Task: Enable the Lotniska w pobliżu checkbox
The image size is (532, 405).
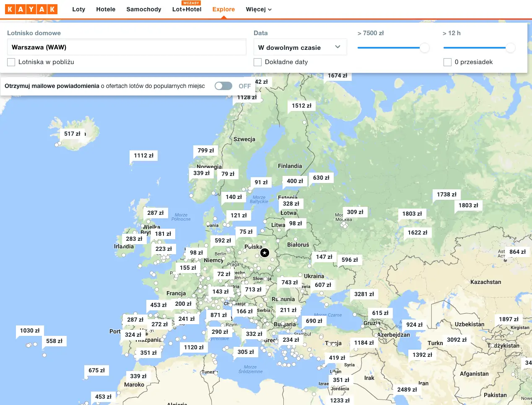Action: (x=11, y=62)
